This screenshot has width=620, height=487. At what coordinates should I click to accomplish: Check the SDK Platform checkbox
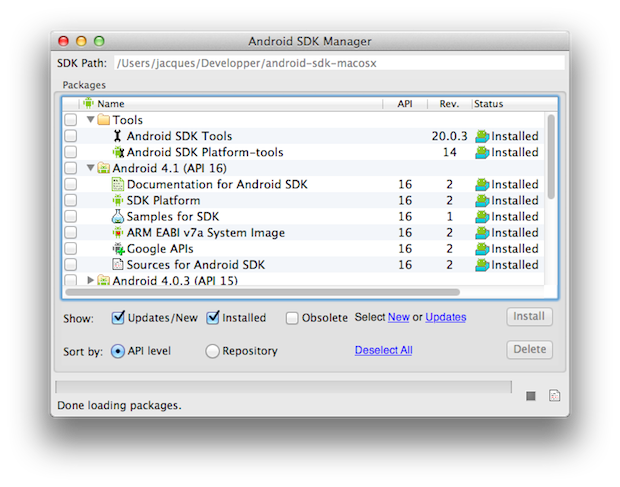pos(71,200)
